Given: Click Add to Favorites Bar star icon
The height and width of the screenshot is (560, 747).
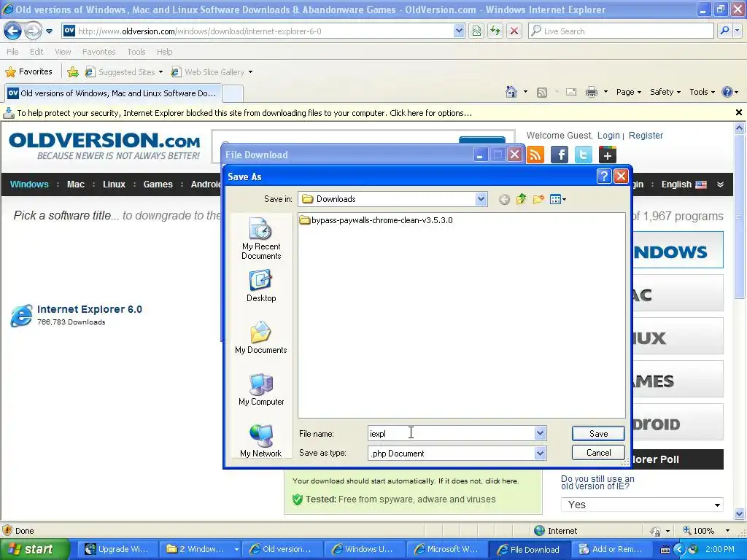Looking at the screenshot, I should [x=73, y=72].
